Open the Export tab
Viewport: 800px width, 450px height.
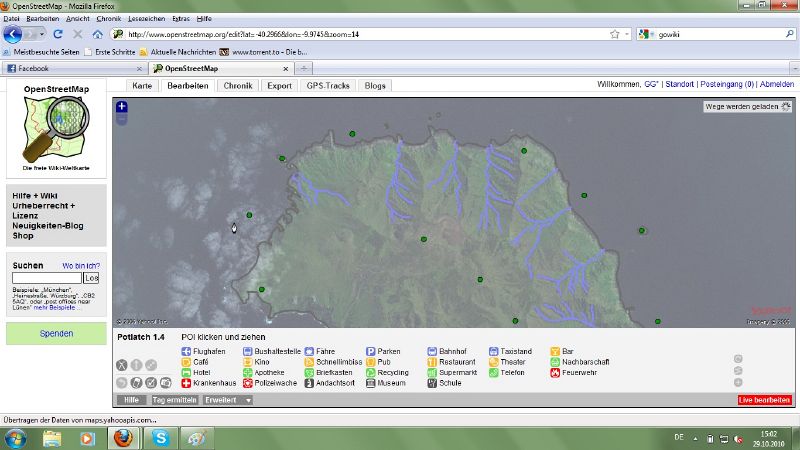point(280,86)
